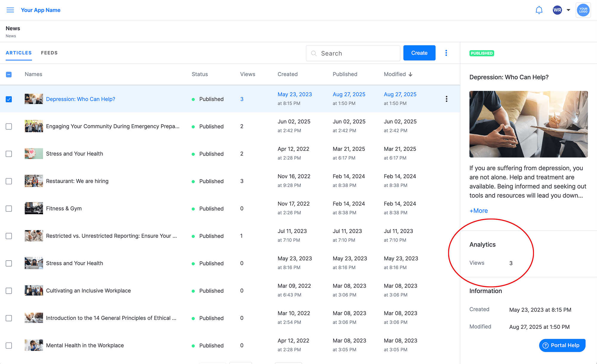Sort by the Views column header
Viewport: 597px width, 364px height.
pos(247,74)
